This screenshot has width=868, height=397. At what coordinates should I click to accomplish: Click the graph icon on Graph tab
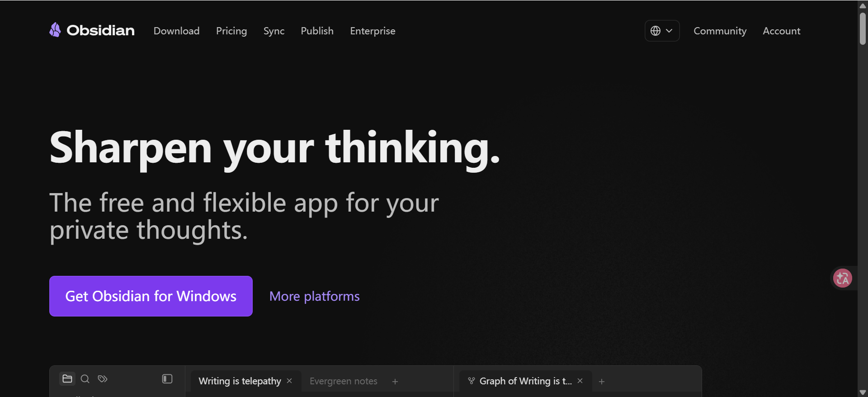(x=472, y=381)
